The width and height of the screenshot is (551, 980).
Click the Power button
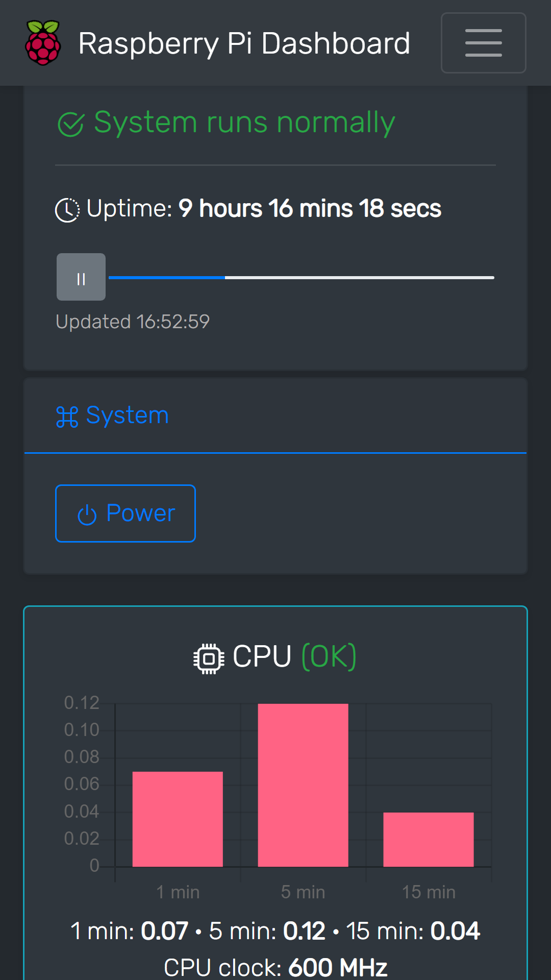(x=125, y=513)
